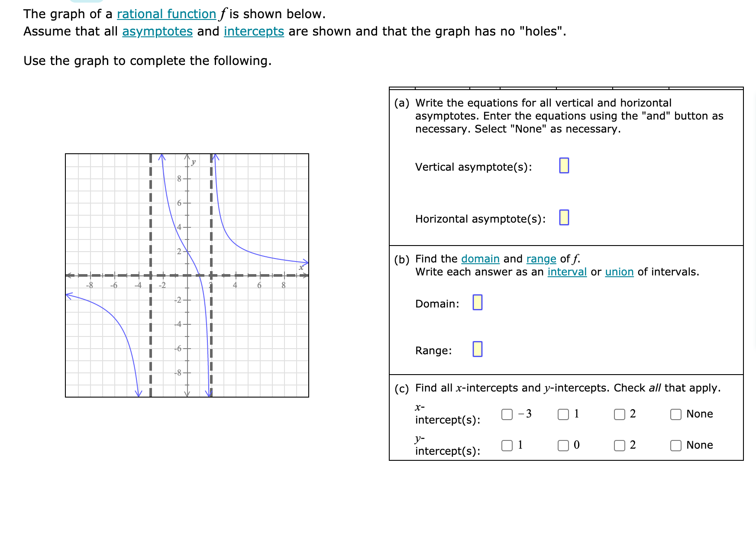756x537 pixels.
Task: Open the interval definition link
Action: [568, 272]
